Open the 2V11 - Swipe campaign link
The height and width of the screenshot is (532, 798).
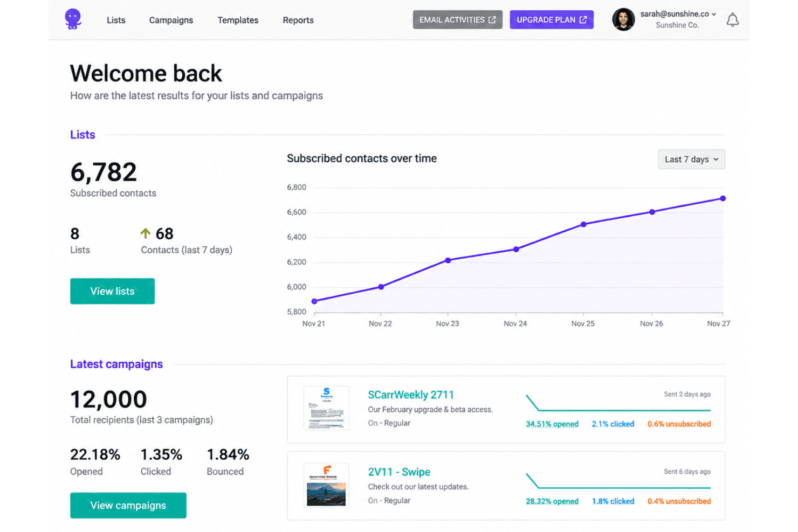coord(399,472)
